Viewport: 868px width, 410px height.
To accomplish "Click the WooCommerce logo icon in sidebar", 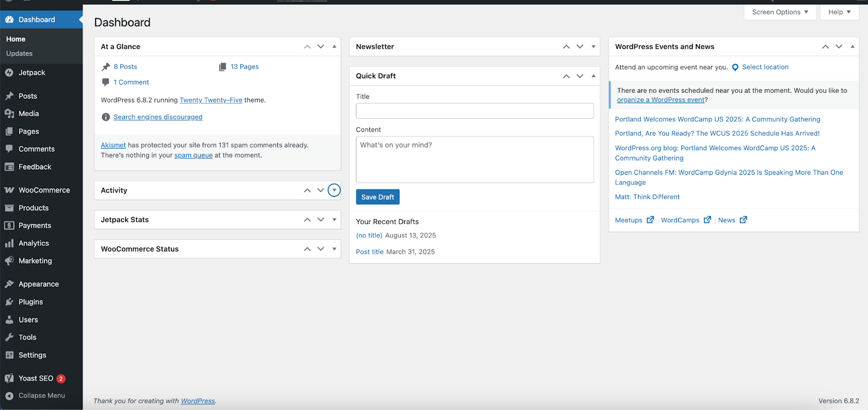I will click(x=9, y=190).
